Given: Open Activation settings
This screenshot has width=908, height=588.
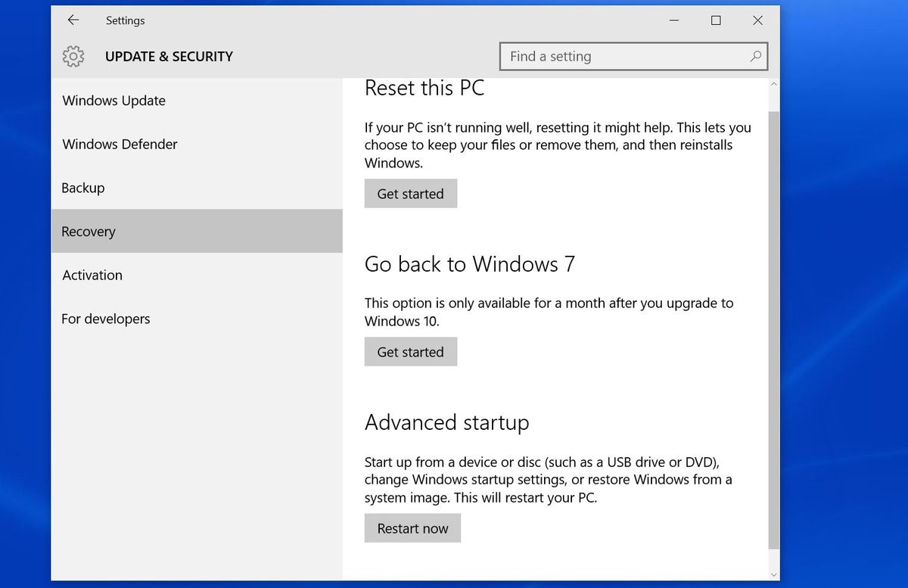Looking at the screenshot, I should click(x=92, y=275).
